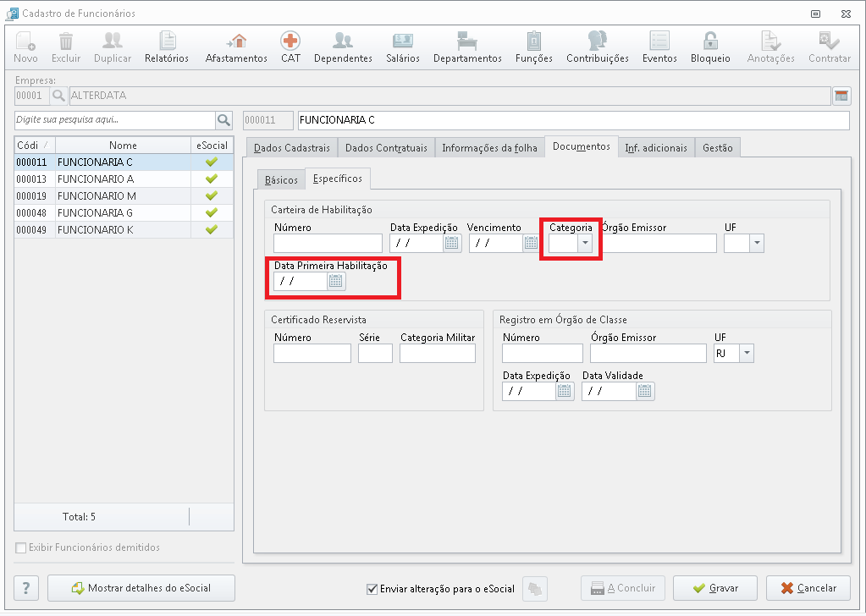Viewport: 866px width, 616px height.
Task: Select the Específicos sub-tab
Action: pyautogui.click(x=338, y=179)
